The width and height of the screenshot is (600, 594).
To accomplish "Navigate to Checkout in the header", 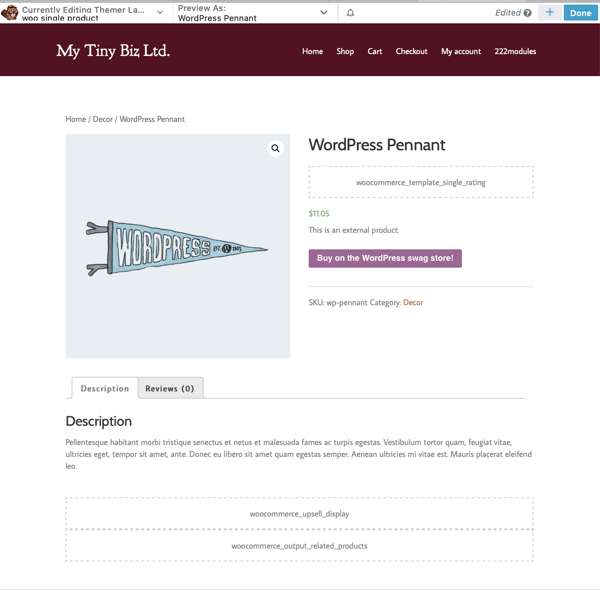I will 411,52.
